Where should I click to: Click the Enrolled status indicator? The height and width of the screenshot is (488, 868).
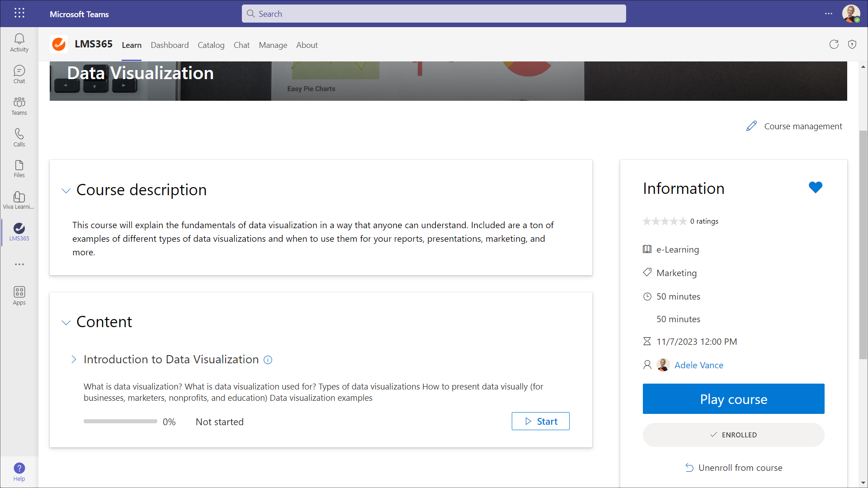pos(733,435)
